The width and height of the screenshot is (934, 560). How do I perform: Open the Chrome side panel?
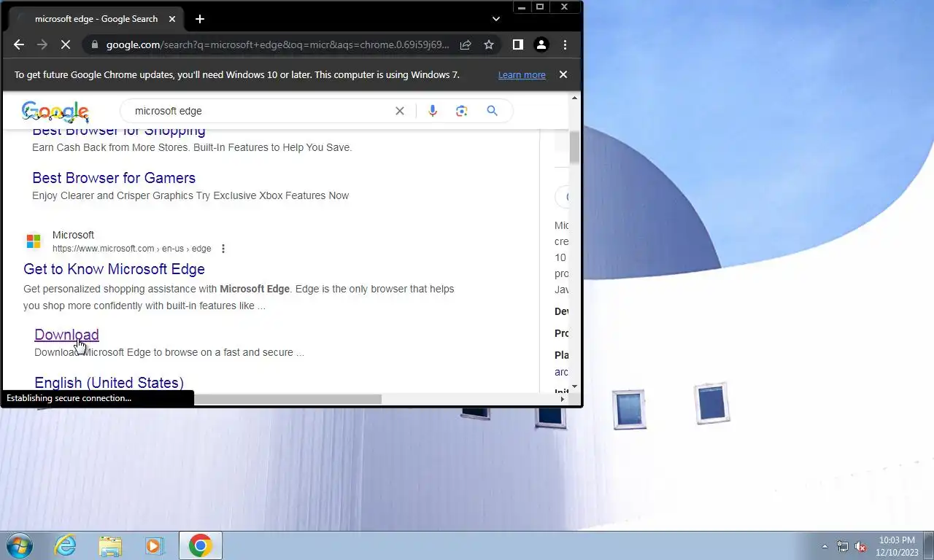517,44
